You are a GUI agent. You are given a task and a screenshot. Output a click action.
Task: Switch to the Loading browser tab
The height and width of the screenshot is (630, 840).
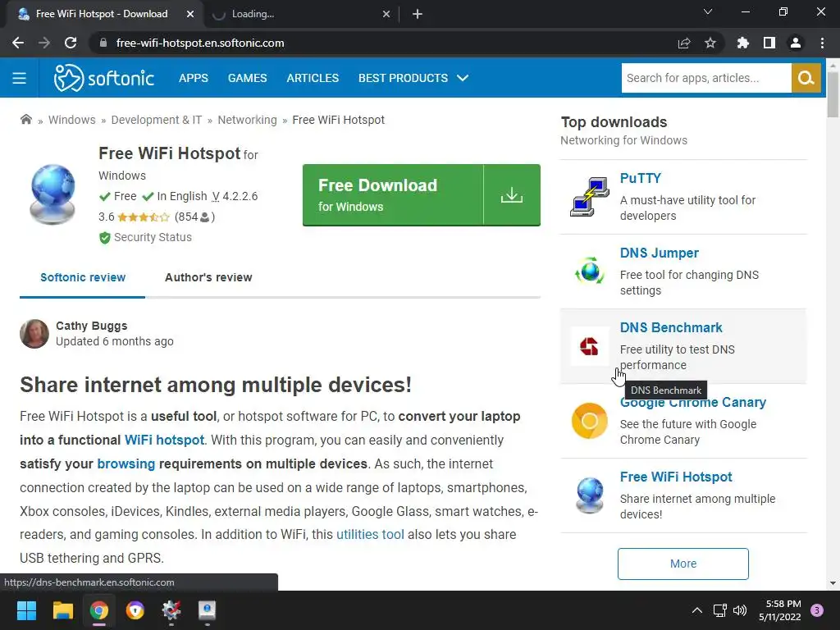[300, 14]
